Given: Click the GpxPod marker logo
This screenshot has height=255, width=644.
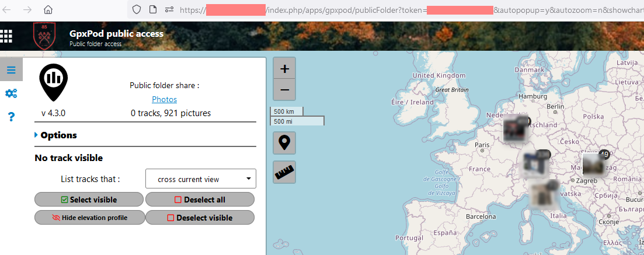Looking at the screenshot, I should click(53, 82).
